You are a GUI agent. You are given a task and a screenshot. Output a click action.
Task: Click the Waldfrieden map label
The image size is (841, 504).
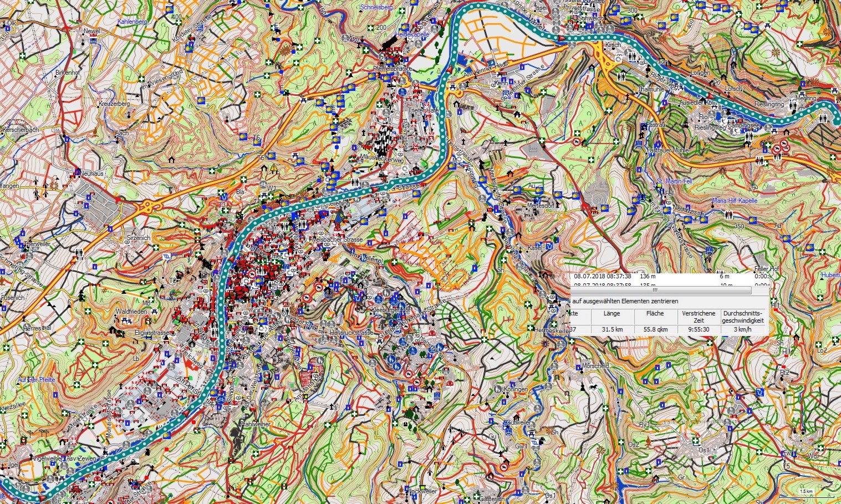[131, 312]
